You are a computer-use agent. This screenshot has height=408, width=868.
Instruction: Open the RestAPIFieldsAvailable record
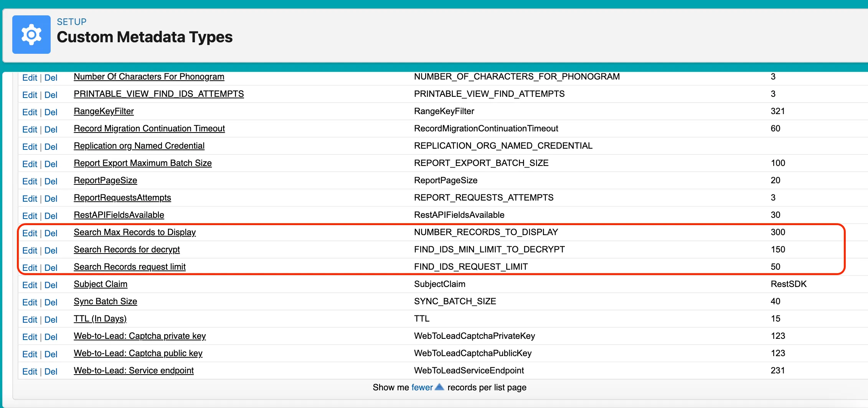tap(119, 215)
